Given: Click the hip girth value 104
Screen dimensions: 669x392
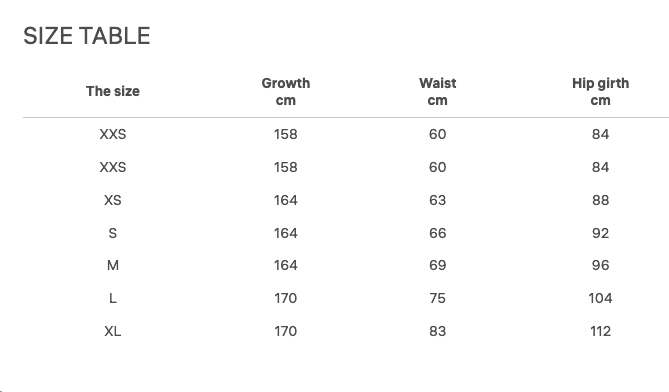Looking at the screenshot, I should [600, 298].
